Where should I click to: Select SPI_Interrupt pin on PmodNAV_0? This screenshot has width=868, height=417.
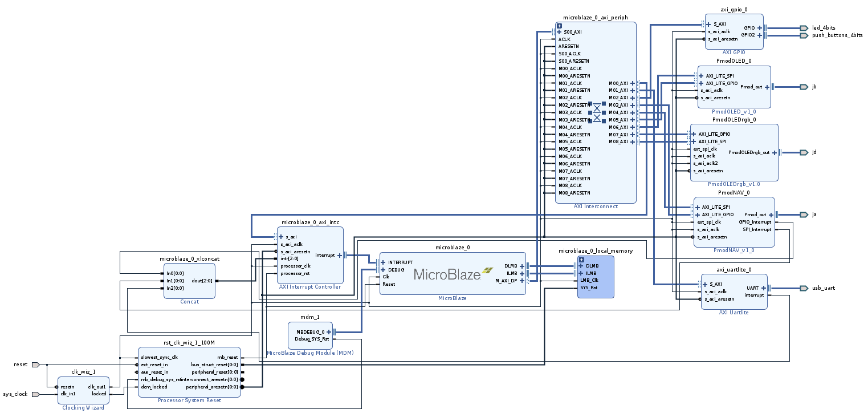[757, 229]
